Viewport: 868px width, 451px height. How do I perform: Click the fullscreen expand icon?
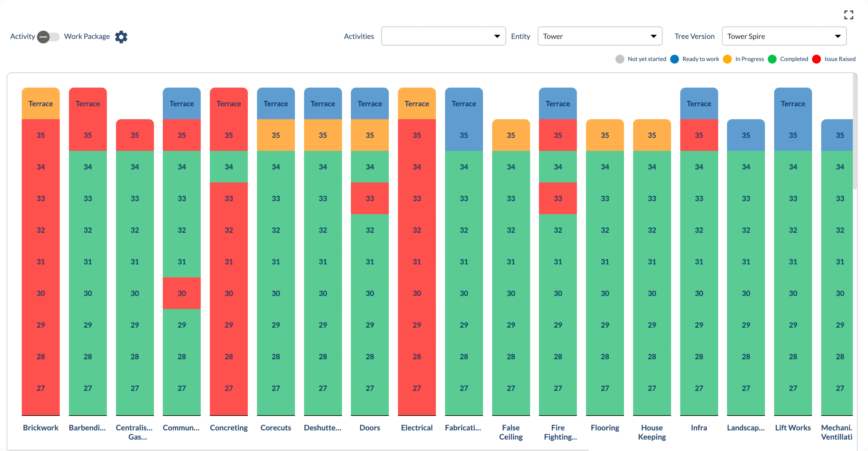[849, 14]
